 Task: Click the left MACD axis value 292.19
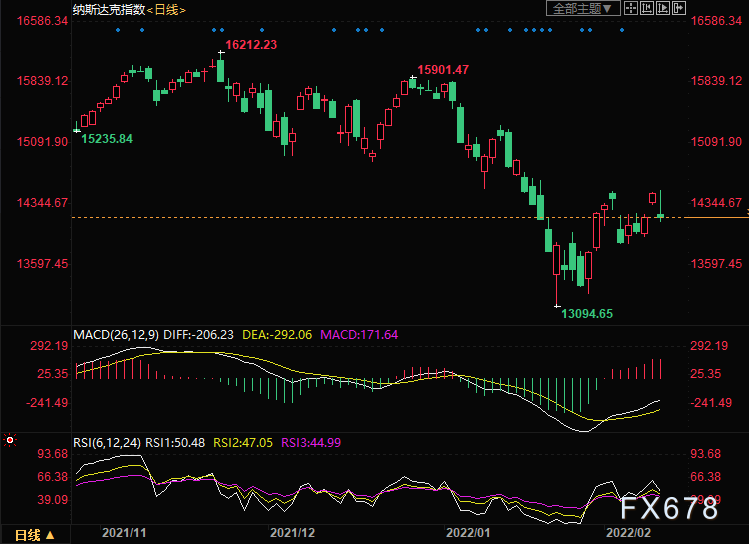pos(49,346)
